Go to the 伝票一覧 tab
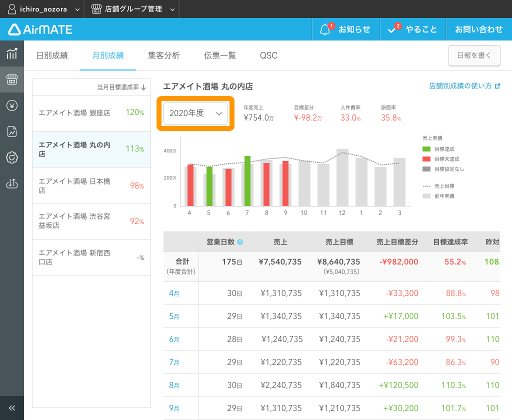This screenshot has height=420, width=512. point(220,55)
